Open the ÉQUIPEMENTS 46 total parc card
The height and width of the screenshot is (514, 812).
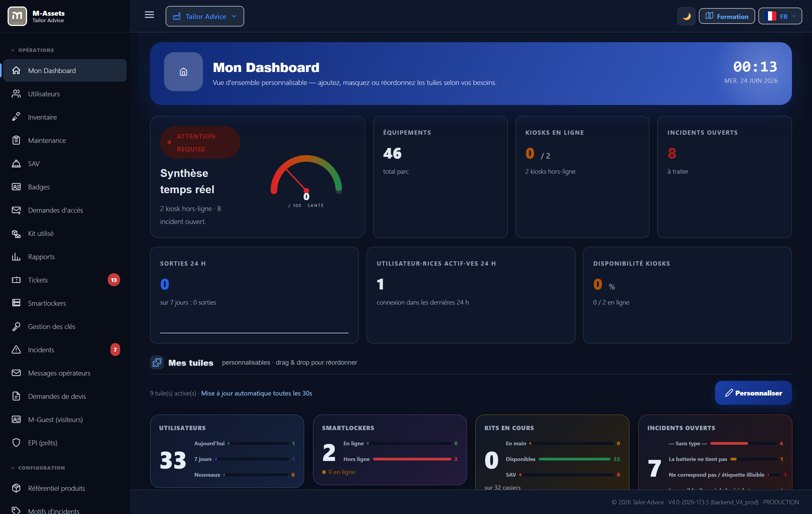coord(440,177)
